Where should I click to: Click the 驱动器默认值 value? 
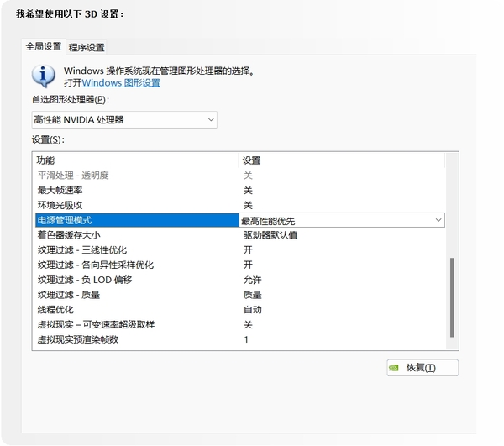270,235
